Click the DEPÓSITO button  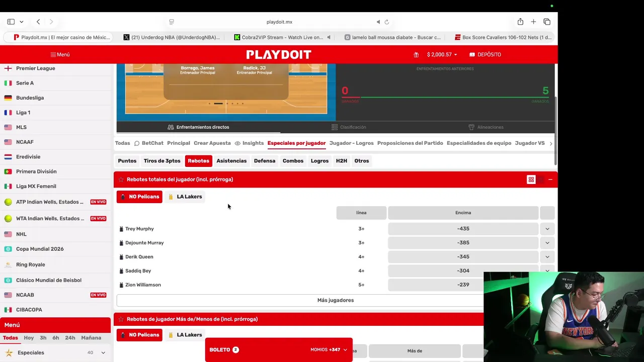tap(485, 54)
